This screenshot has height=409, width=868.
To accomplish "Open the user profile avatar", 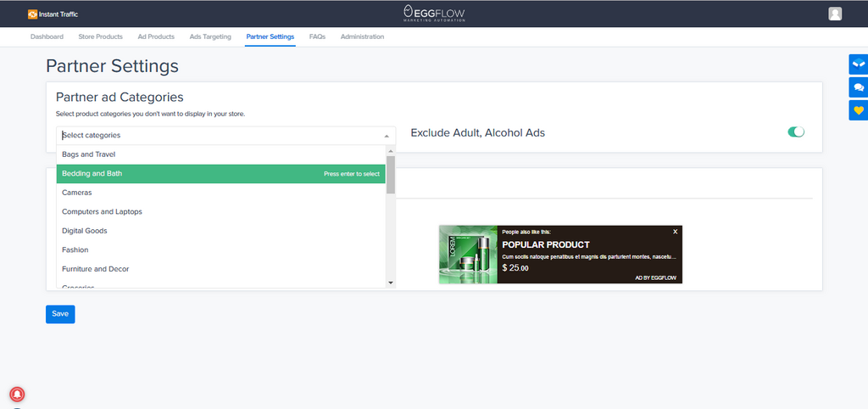I will point(835,14).
